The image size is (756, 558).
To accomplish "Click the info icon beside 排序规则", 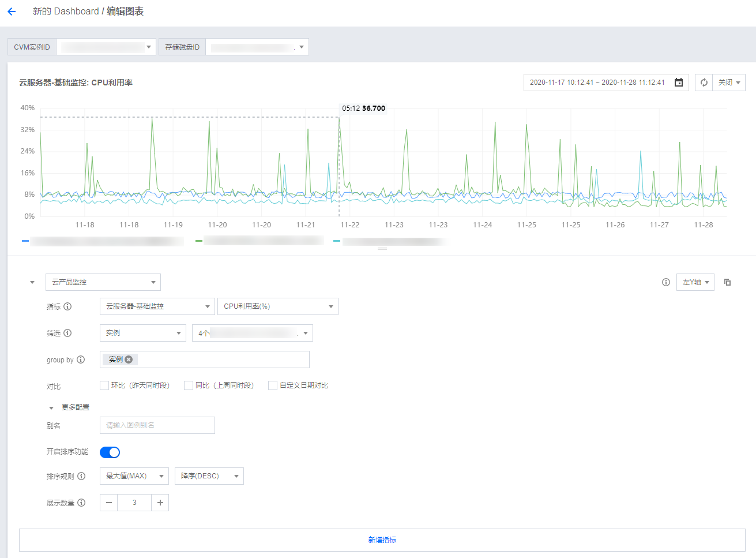I will [x=81, y=476].
